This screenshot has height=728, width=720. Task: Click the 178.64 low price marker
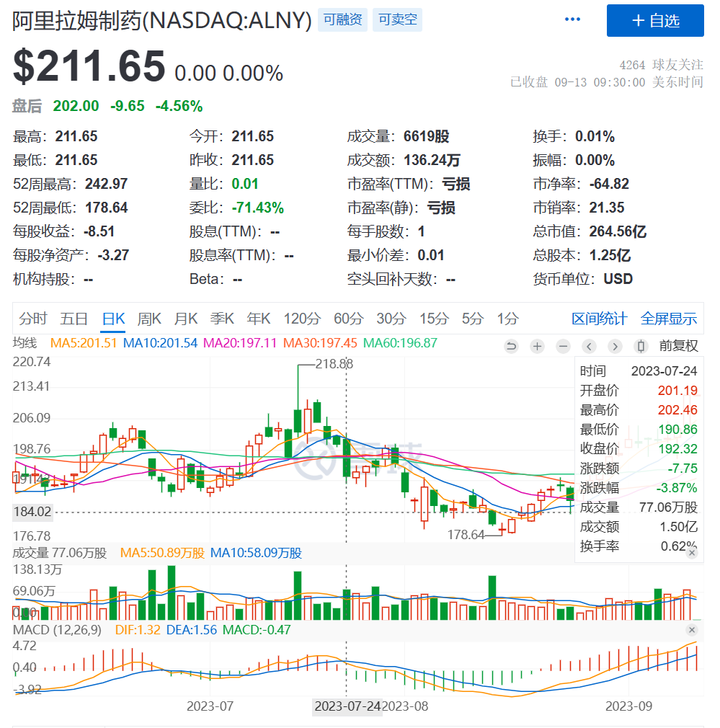click(x=466, y=535)
